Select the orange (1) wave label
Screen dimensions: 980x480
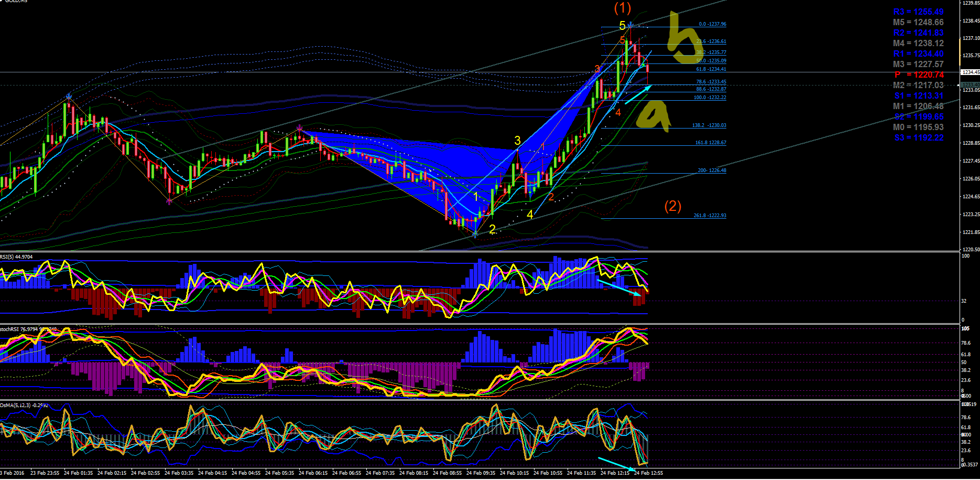[623, 8]
